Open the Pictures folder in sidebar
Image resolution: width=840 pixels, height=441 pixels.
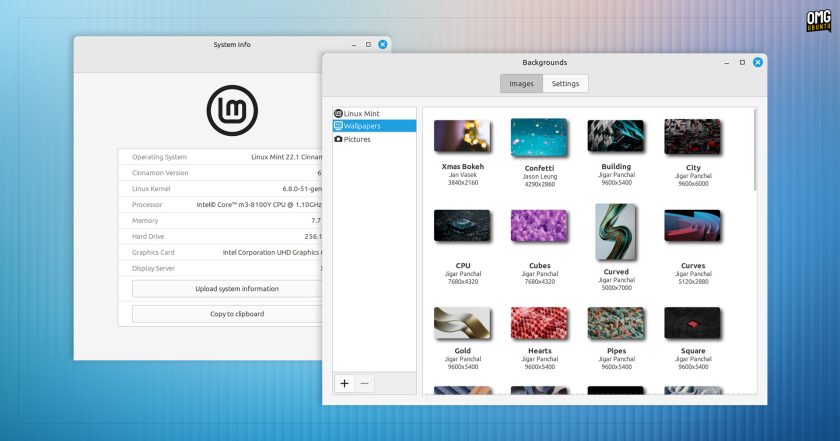(374, 139)
